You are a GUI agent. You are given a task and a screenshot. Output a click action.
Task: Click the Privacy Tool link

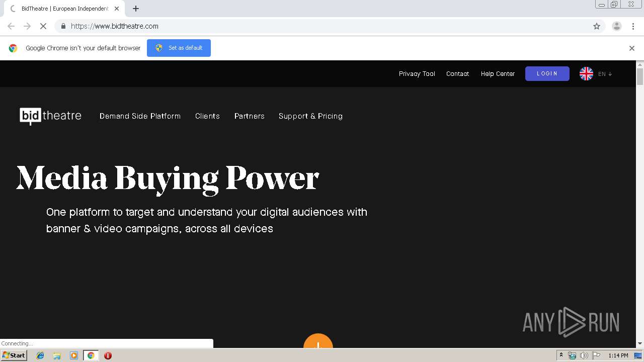417,74
